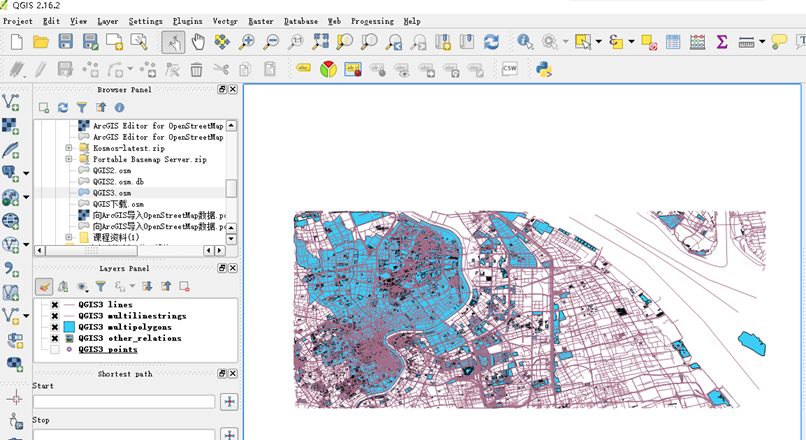Click the browser panel vertical scrollbar thumb

point(231,188)
